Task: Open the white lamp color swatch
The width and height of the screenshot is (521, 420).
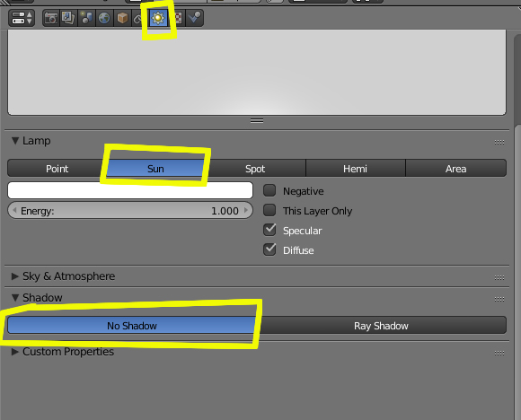Action: pyautogui.click(x=130, y=190)
